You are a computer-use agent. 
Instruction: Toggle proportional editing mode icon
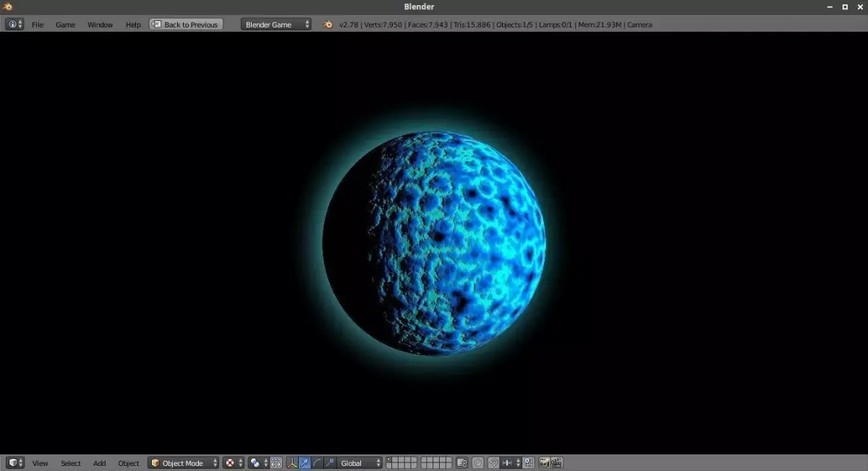(x=477, y=463)
